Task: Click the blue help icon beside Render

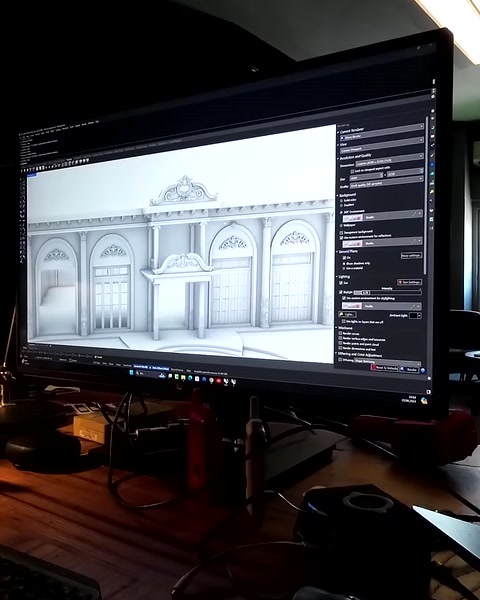Action: pos(423,370)
